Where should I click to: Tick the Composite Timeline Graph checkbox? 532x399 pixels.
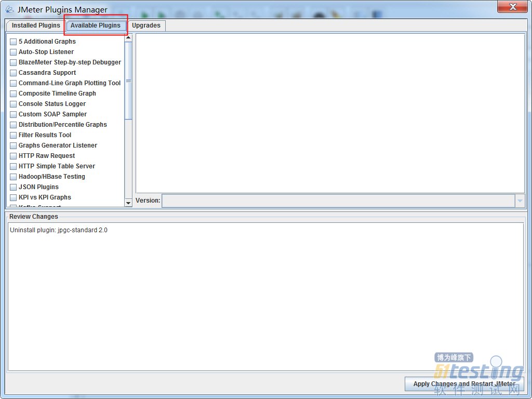pos(13,94)
